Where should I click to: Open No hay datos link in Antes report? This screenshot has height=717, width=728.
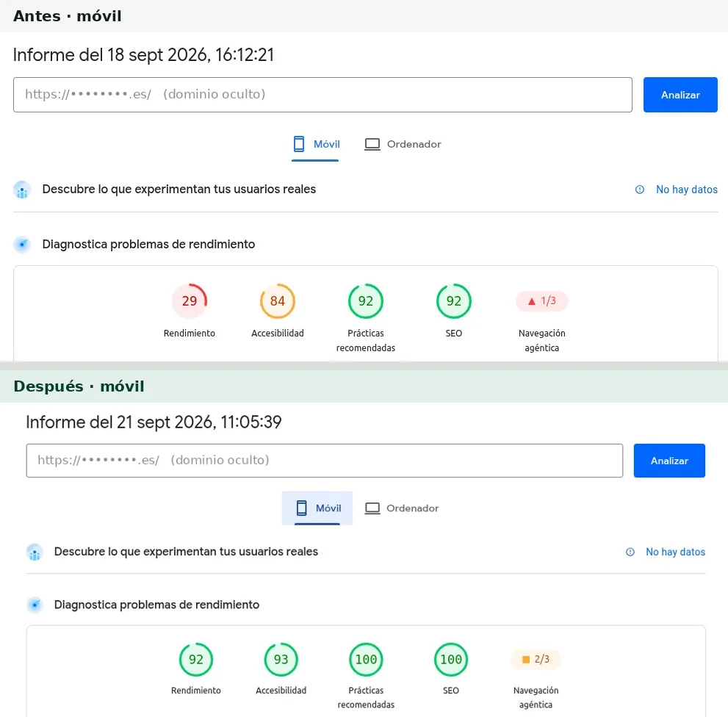tap(686, 190)
